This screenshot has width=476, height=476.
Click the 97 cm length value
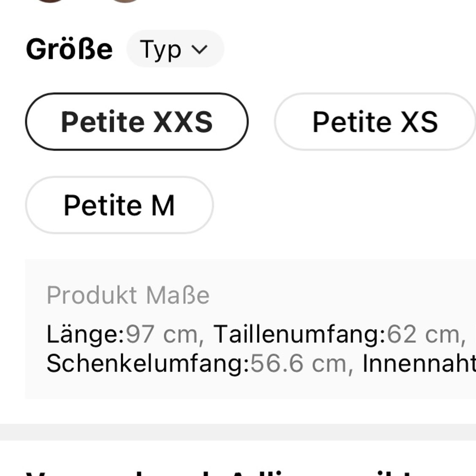pyautogui.click(x=162, y=334)
